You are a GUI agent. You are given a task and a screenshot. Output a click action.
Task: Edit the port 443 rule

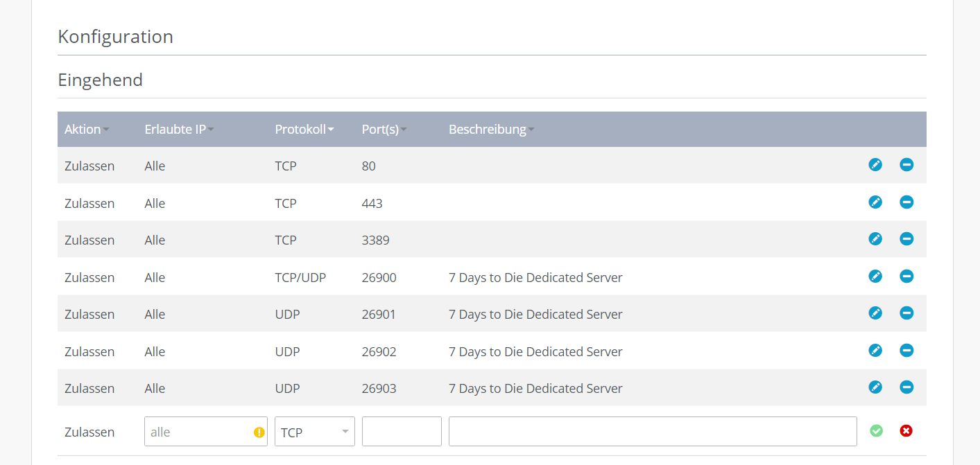click(875, 202)
